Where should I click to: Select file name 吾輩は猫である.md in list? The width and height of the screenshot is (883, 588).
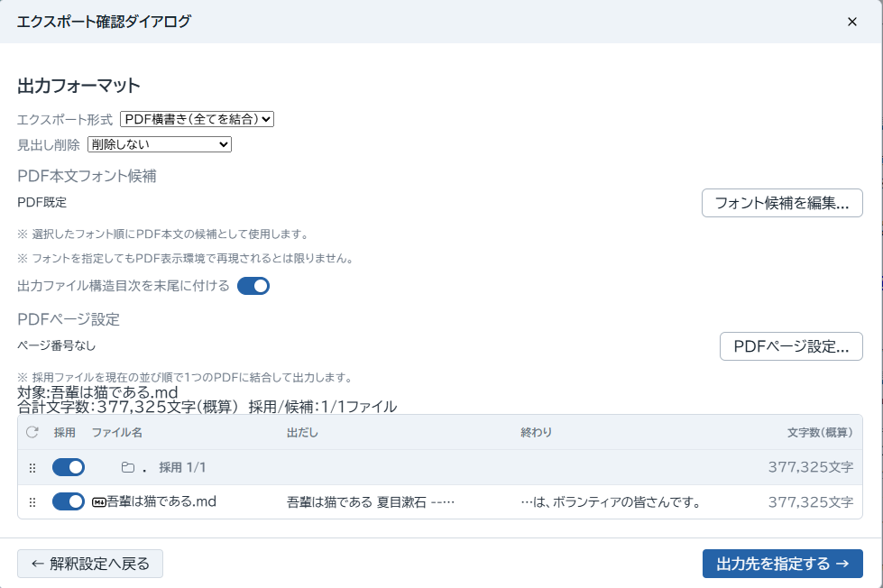tap(161, 501)
